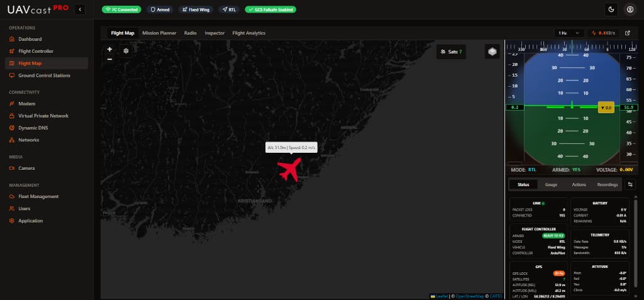The image size is (644, 300).
Task: Open Application settings in the sidebar
Action: point(30,221)
